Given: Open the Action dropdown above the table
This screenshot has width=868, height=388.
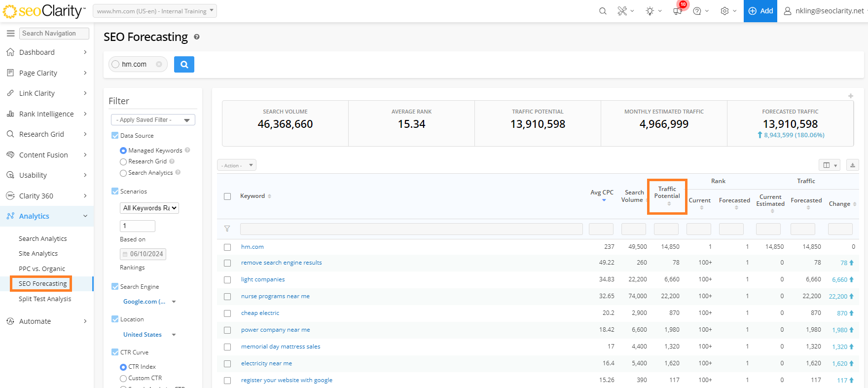Looking at the screenshot, I should pyautogui.click(x=237, y=165).
